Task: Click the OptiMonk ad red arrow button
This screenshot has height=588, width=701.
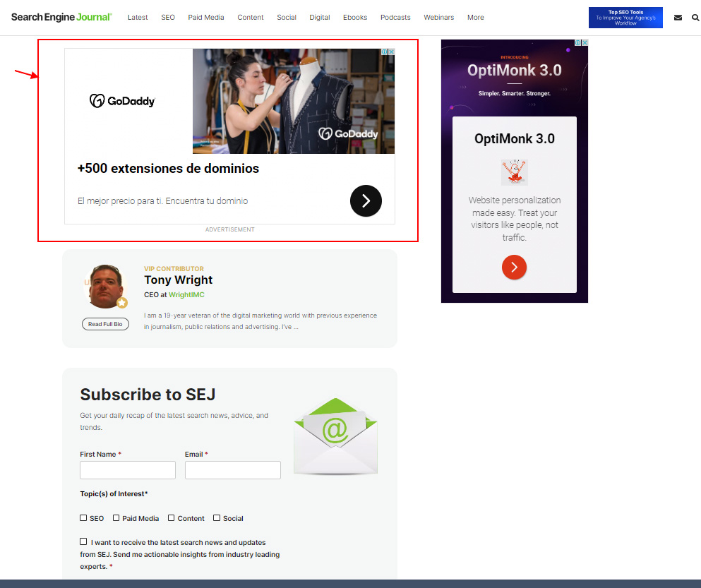Action: pyautogui.click(x=514, y=268)
